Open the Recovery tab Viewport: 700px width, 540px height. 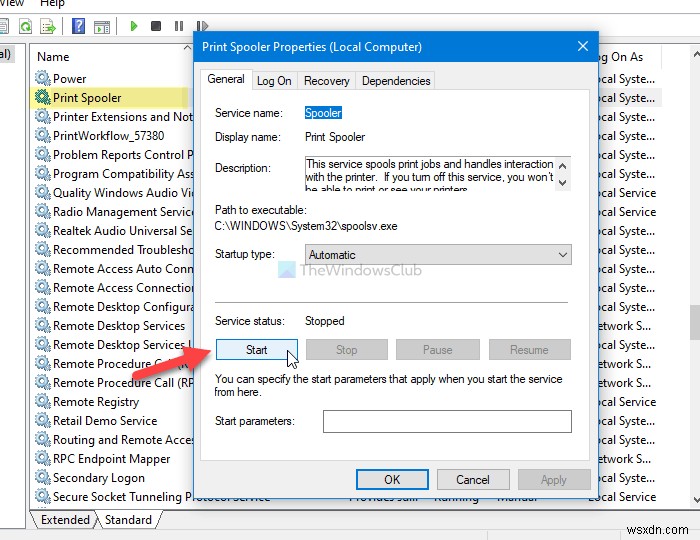(x=326, y=81)
